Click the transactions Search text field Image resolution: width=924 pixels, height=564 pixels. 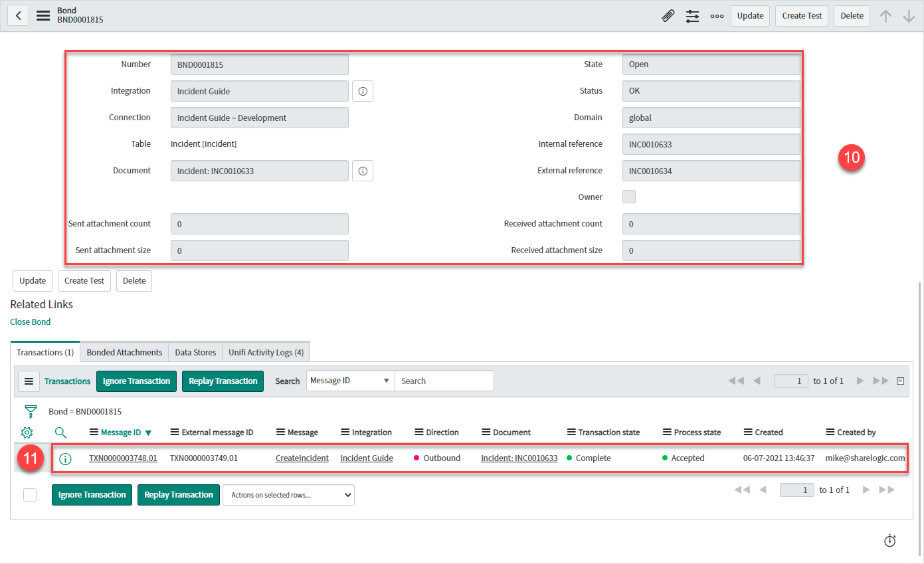click(x=444, y=381)
